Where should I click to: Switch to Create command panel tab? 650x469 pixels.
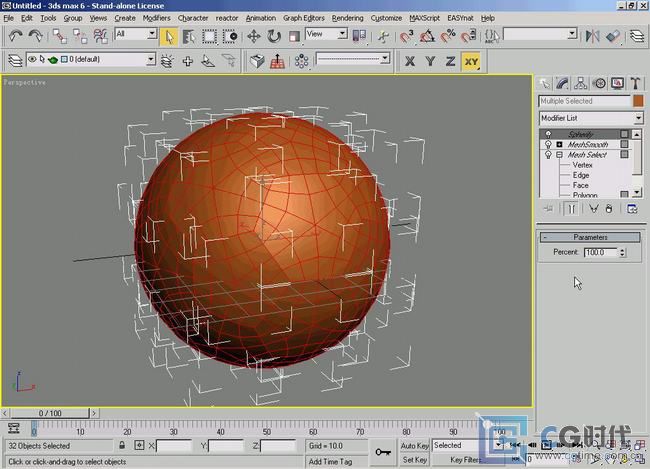point(544,84)
